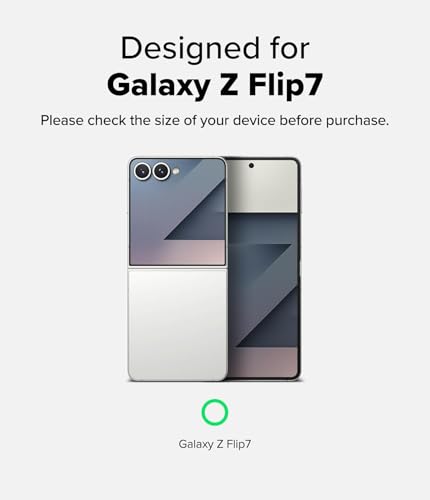Image resolution: width=430 pixels, height=500 pixels.
Task: Click 'Galaxy' in the bold title
Action: [x=158, y=85]
